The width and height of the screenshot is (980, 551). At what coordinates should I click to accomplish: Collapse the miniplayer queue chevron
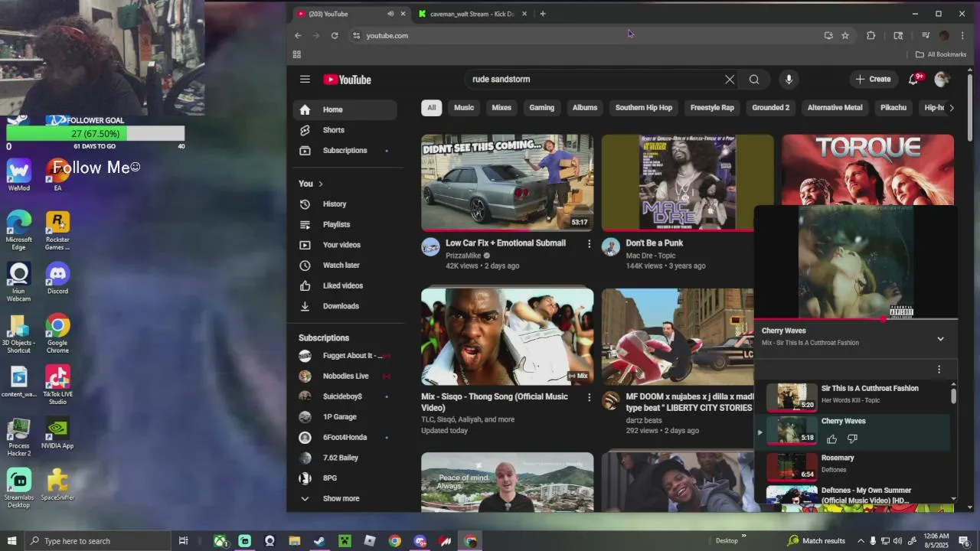pos(940,338)
